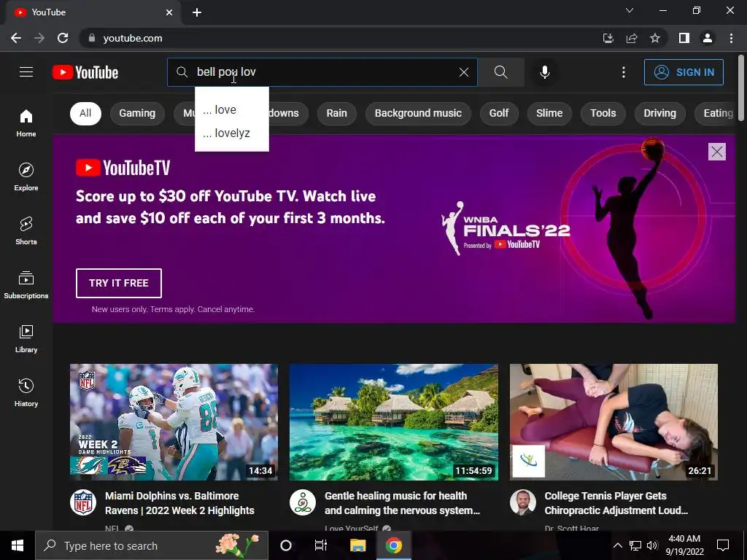747x560 pixels.
Task: Click 'Gentle healing music for health' title
Action: point(402,503)
